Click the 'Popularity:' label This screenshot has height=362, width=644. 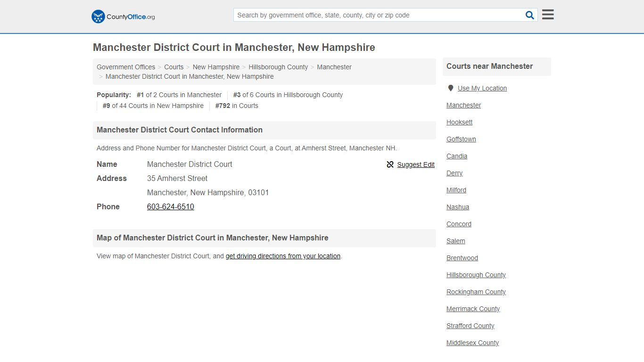click(x=114, y=95)
